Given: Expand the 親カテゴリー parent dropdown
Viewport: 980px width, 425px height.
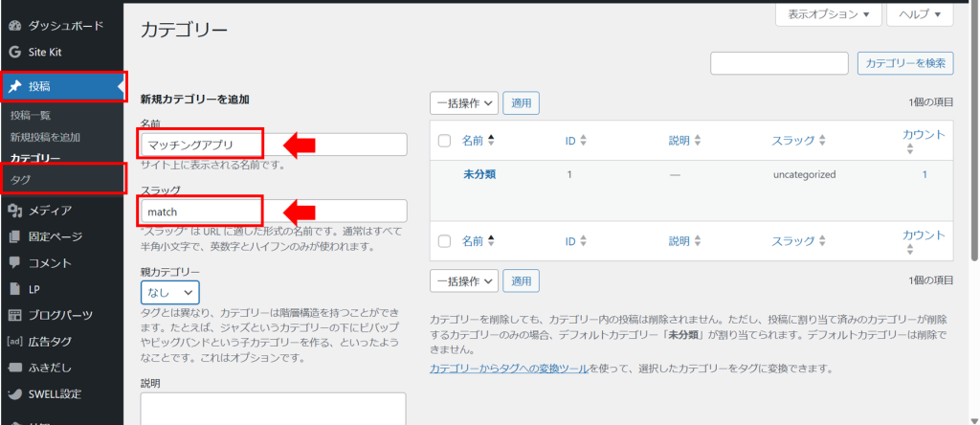Looking at the screenshot, I should 169,292.
